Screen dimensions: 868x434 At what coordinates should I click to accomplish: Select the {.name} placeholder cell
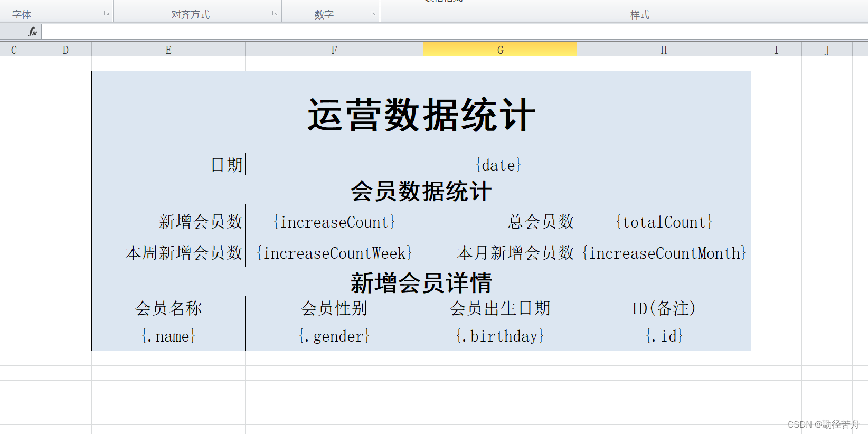point(168,335)
